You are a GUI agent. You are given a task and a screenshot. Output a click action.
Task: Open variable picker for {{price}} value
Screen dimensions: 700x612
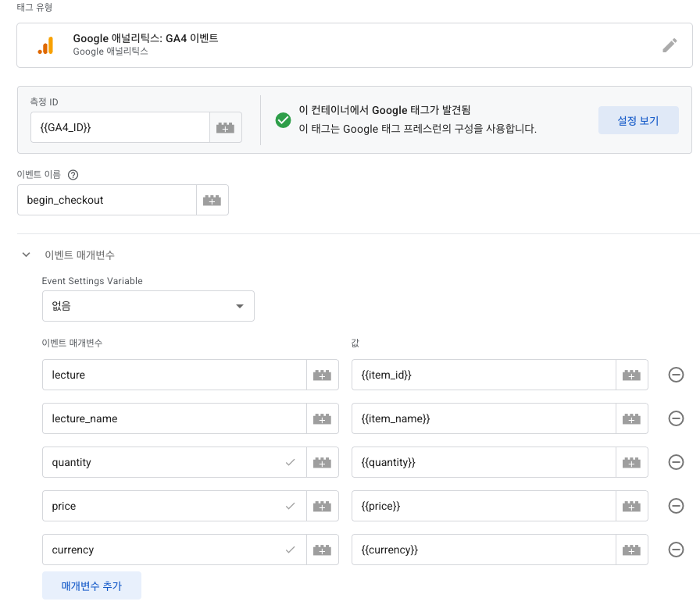click(631, 506)
